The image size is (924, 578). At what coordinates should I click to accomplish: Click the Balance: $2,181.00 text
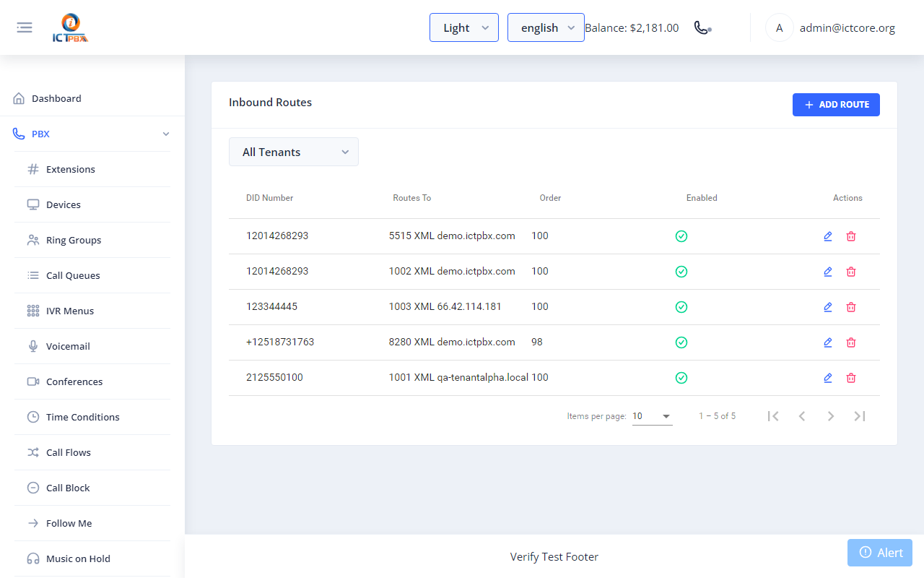click(x=632, y=28)
